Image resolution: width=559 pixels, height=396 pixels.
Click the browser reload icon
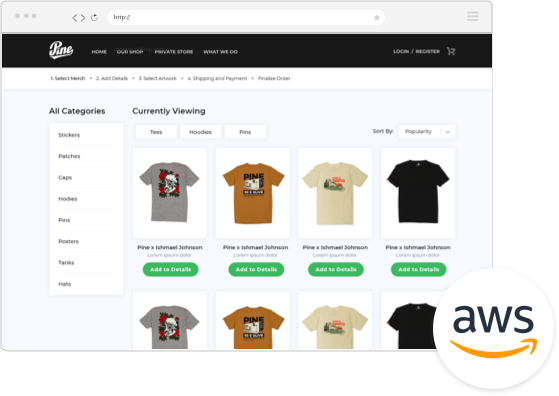94,17
